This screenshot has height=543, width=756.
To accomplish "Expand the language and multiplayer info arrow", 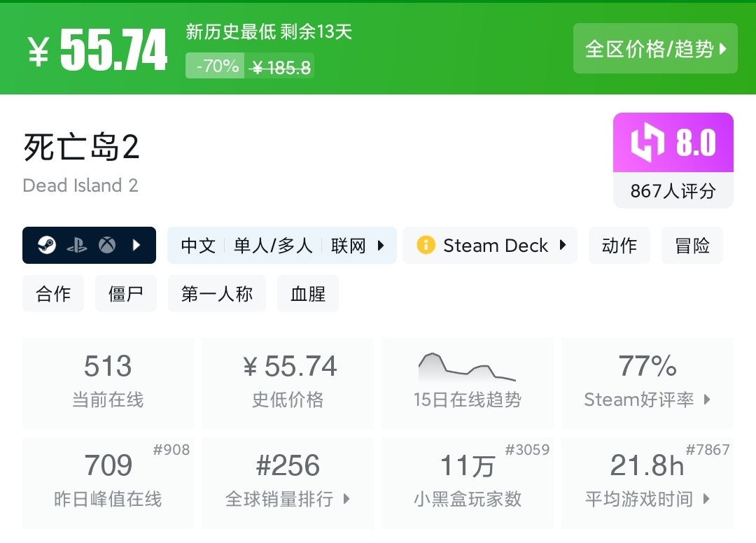I will pos(381,246).
